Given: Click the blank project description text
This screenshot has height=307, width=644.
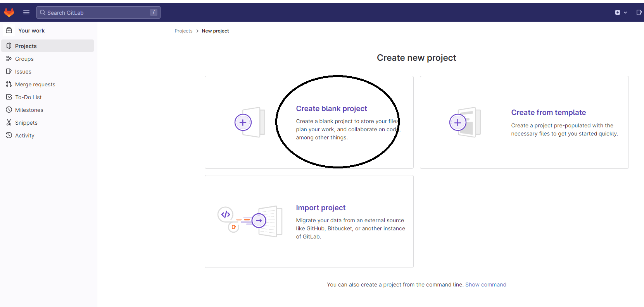Looking at the screenshot, I should (348, 129).
